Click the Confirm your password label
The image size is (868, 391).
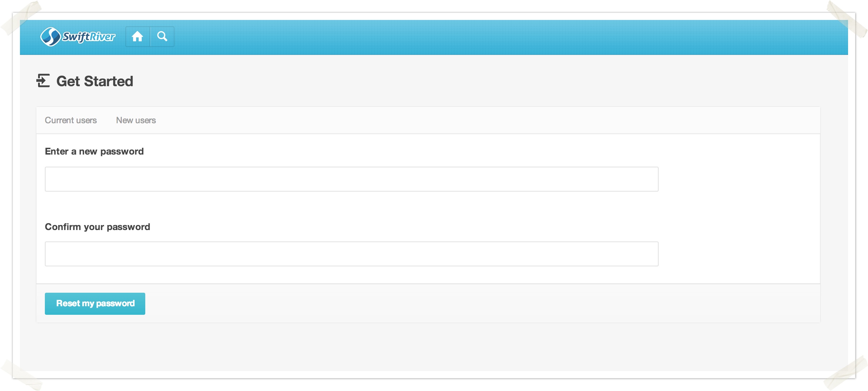click(x=98, y=227)
